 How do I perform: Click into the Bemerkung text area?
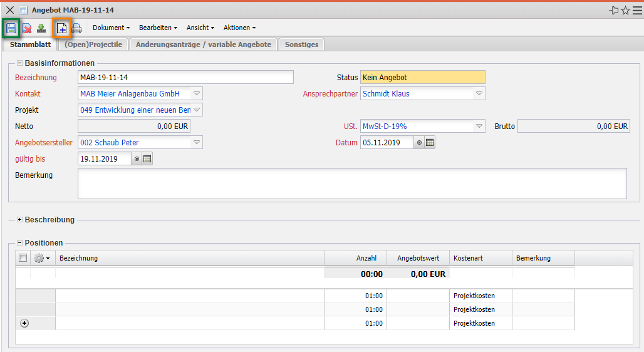[x=351, y=183]
